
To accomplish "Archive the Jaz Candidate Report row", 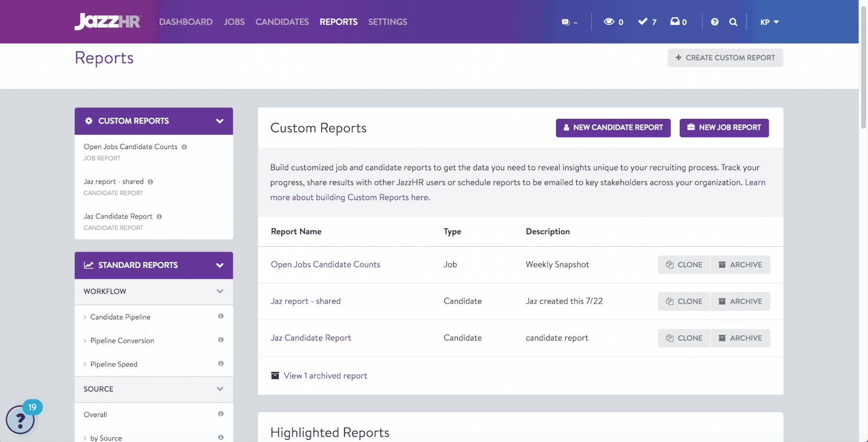I will tap(741, 338).
